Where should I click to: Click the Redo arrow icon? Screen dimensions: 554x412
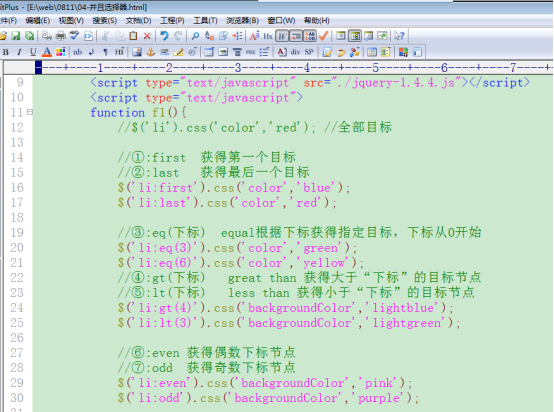pyautogui.click(x=178, y=36)
